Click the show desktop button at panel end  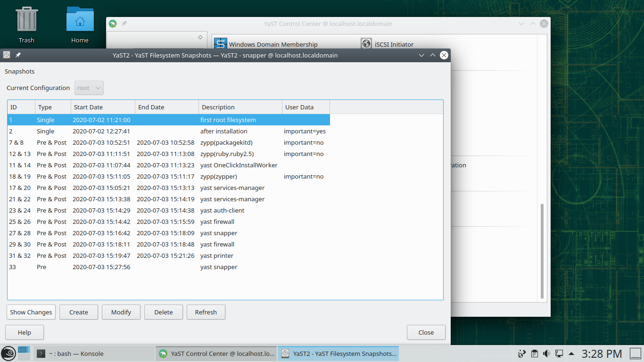point(635,354)
